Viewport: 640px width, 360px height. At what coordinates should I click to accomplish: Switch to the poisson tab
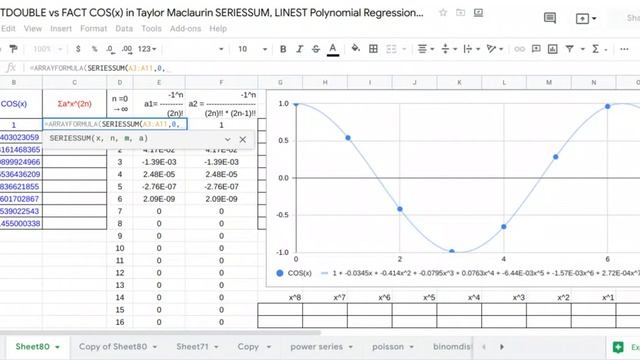coord(388,347)
